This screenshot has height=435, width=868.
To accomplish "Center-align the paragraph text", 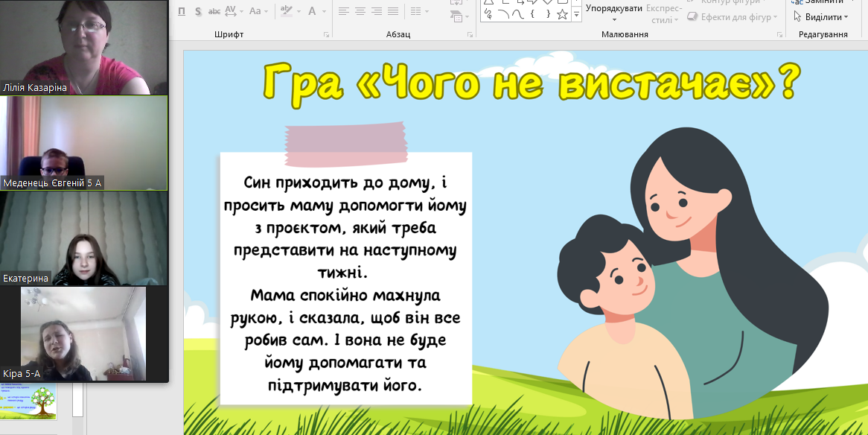I will [x=360, y=11].
